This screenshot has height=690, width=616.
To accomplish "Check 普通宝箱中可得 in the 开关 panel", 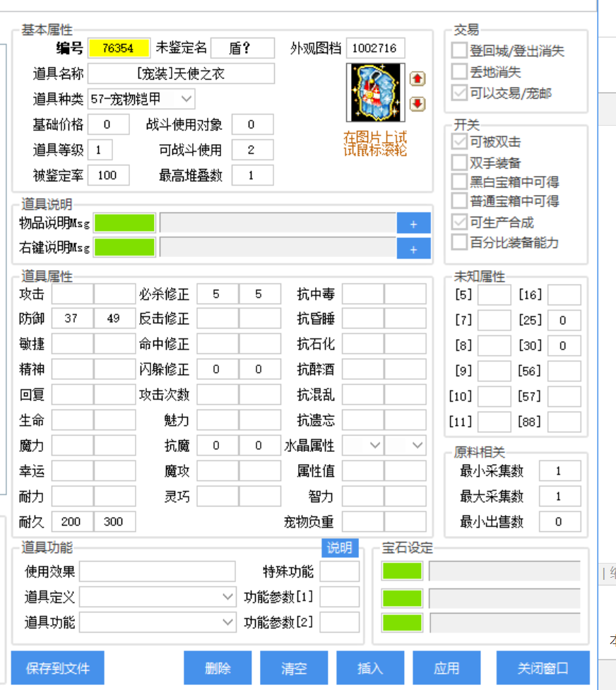I will tap(458, 198).
